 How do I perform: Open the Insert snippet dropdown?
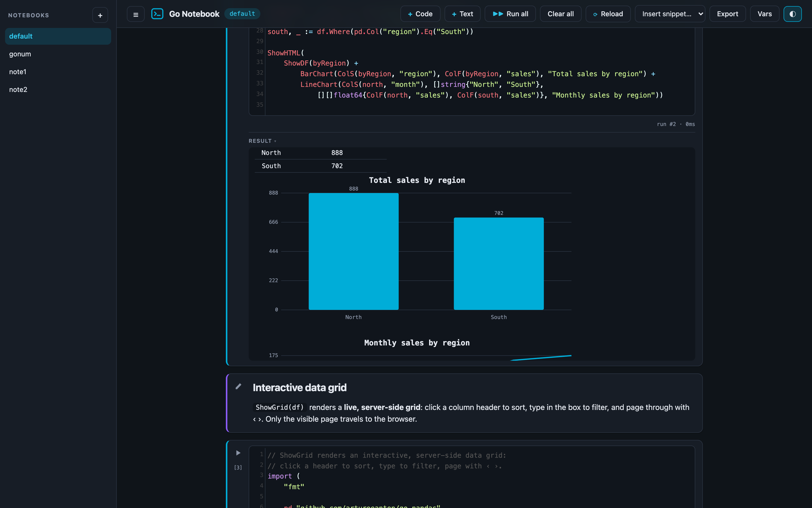click(670, 14)
